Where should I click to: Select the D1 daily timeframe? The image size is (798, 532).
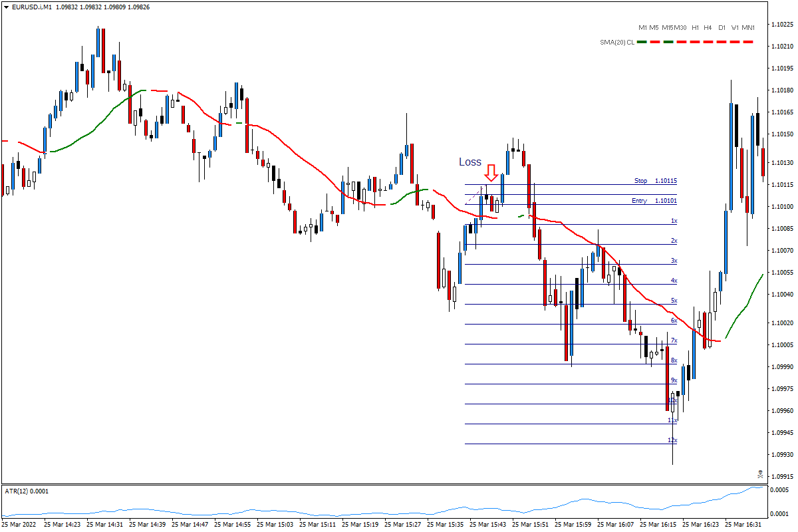(x=722, y=28)
